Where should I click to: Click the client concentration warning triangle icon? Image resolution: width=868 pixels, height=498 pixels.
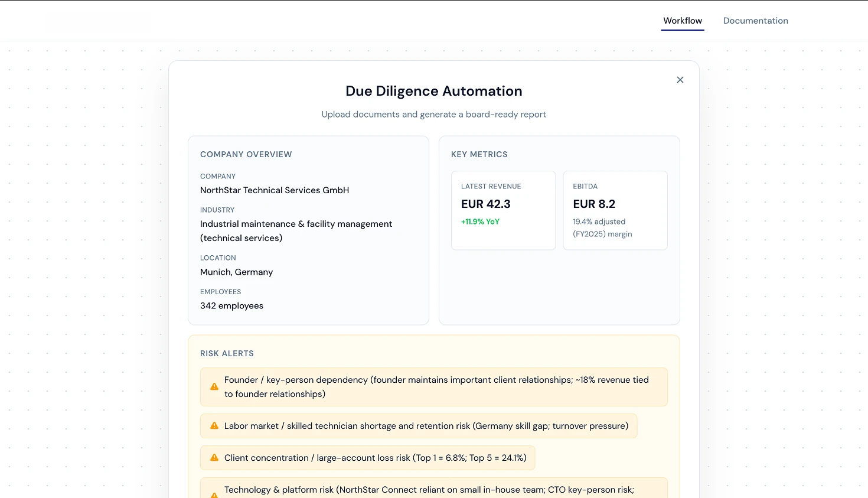coord(214,457)
